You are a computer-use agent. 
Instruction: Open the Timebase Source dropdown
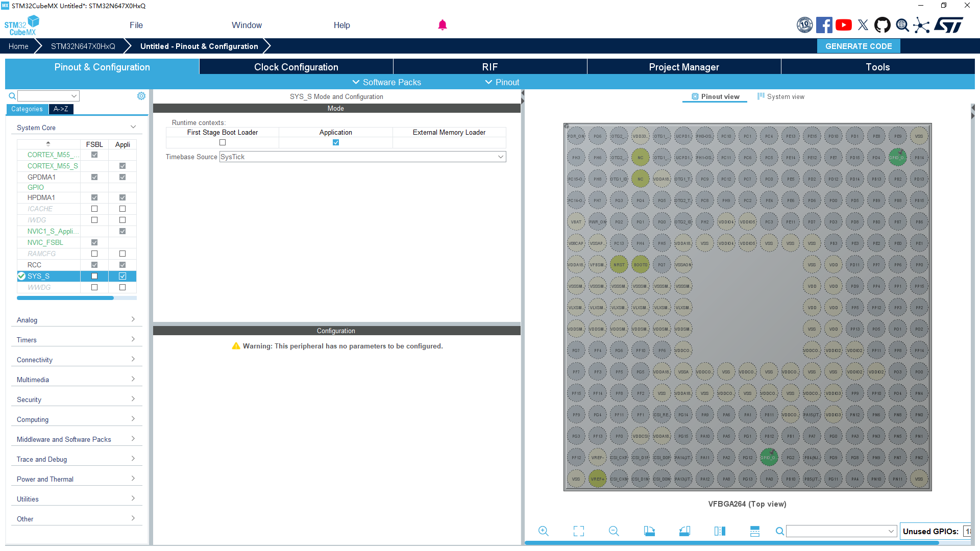coord(362,157)
